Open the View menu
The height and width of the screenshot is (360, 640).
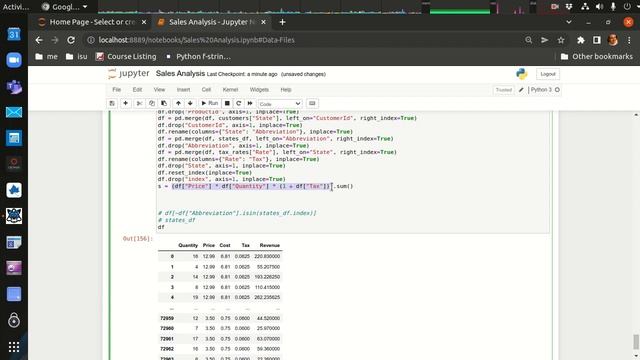click(x=159, y=89)
